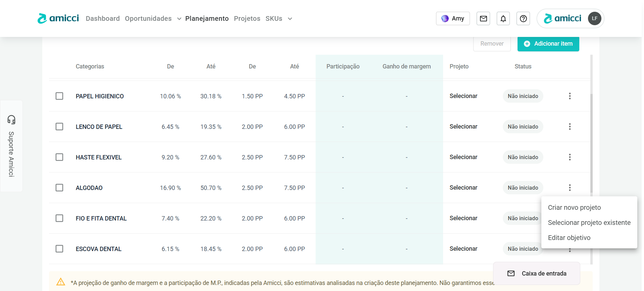Open three-dot menu for HASTE FLEXIVEL row
Image resolution: width=644 pixels, height=291 pixels.
point(570,157)
